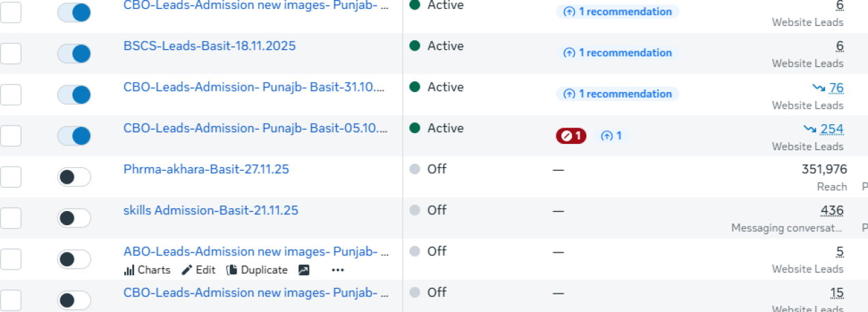Select checkbox for CBO-Leads-Admission 31.10 campaign
Screen dimensions: 868x312
tap(10, 94)
